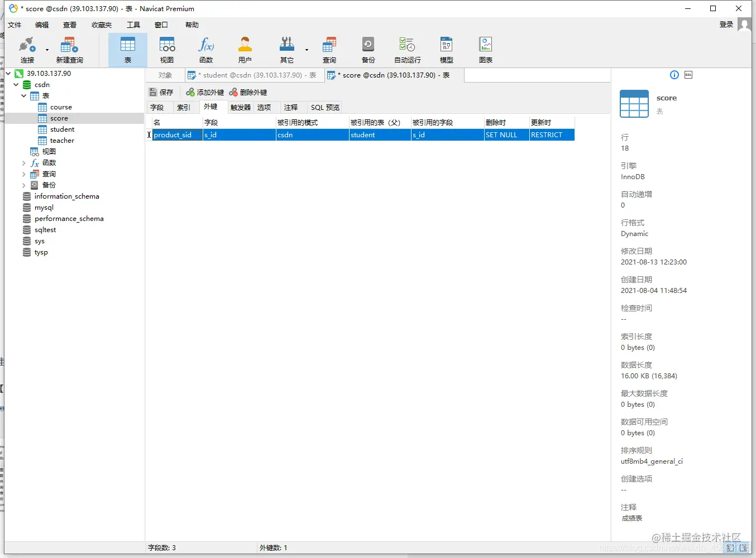Click the csdn referenced schema cell
756x558 pixels.
click(312, 134)
